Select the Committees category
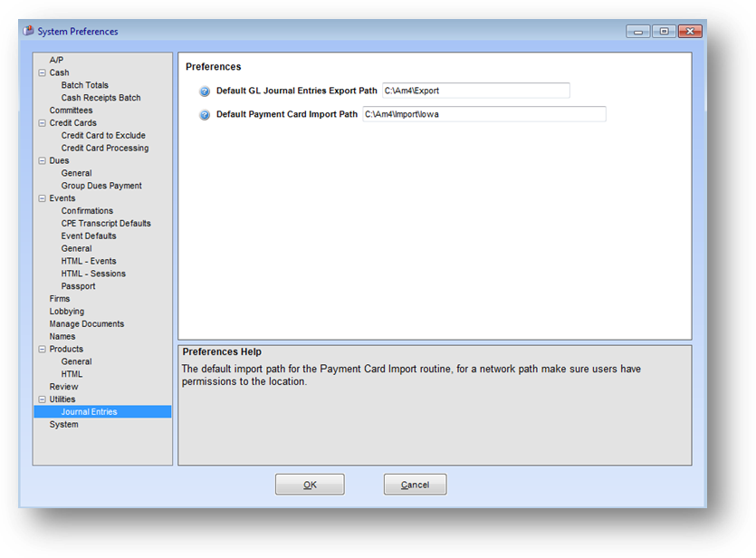Screen dimensions: 756x558 click(71, 110)
